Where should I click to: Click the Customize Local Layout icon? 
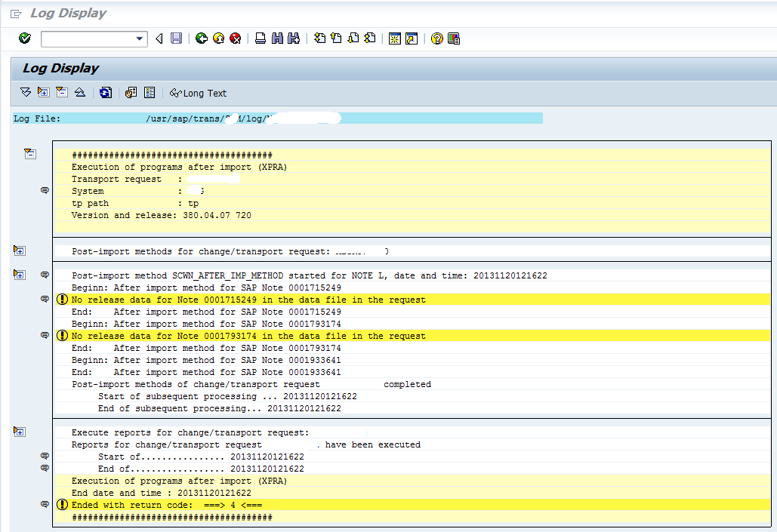[x=453, y=38]
